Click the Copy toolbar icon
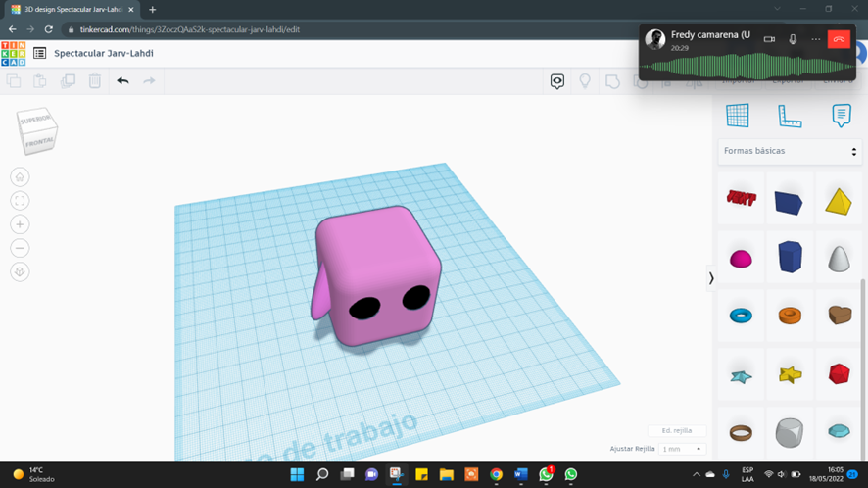Image resolution: width=868 pixels, height=488 pixels. (14, 81)
